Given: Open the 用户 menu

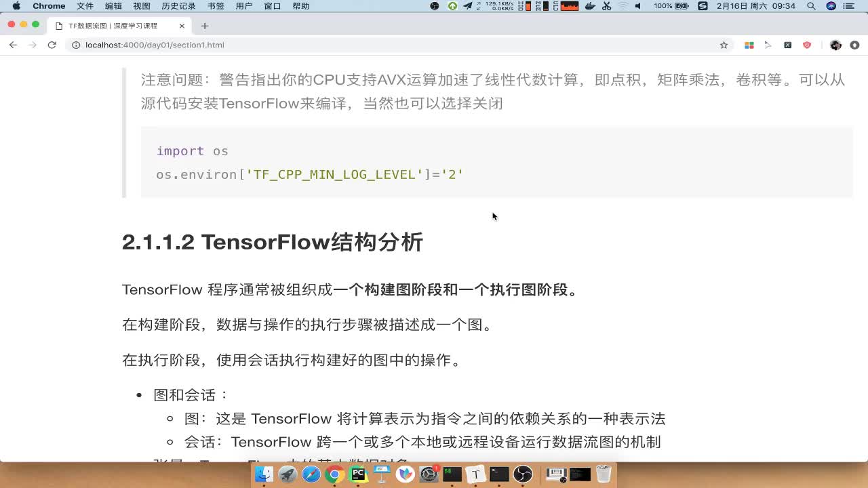Looking at the screenshot, I should pyautogui.click(x=243, y=6).
